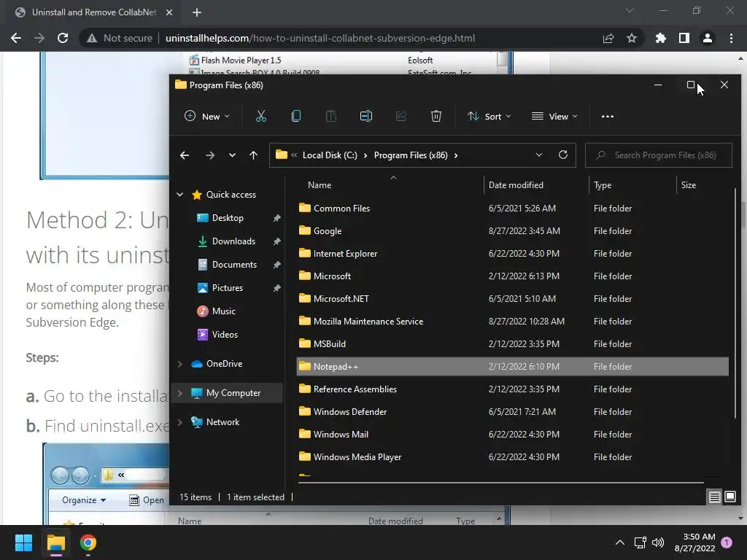Sort by the Type column header
This screenshot has width=747, height=560.
click(602, 184)
